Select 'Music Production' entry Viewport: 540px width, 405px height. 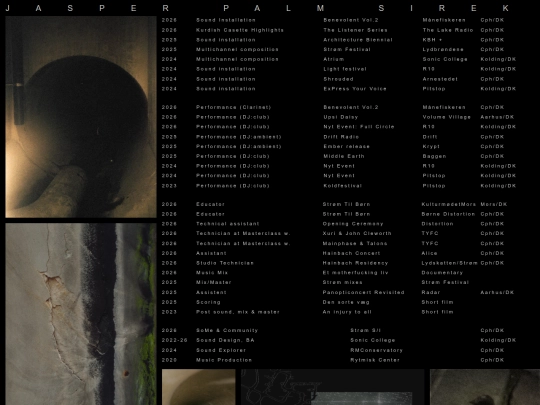click(224, 360)
